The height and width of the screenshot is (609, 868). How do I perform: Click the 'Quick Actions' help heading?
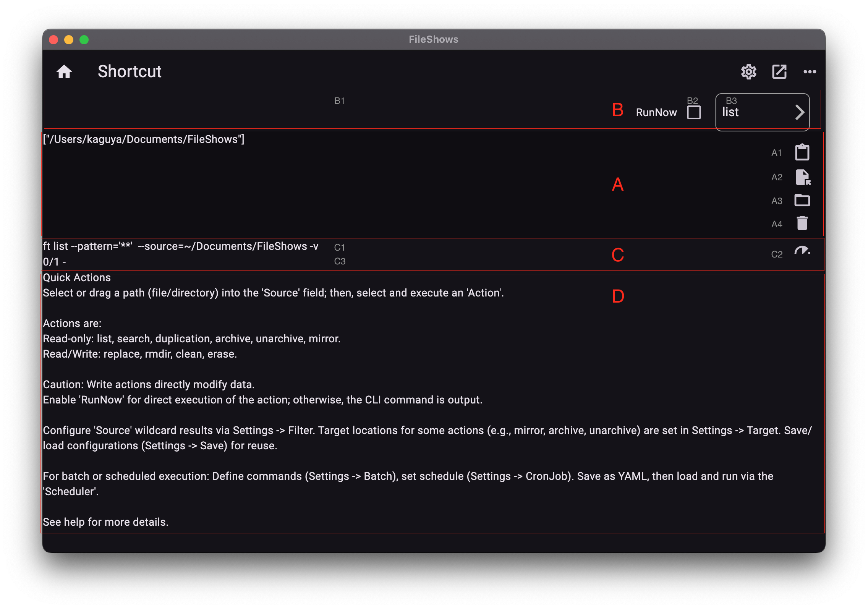(x=77, y=278)
